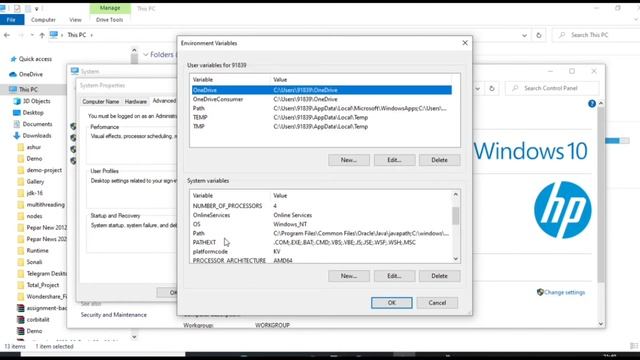Viewport: 640px width, 360px height.
Task: Select the OneDrive user variable row
Action: (x=322, y=90)
